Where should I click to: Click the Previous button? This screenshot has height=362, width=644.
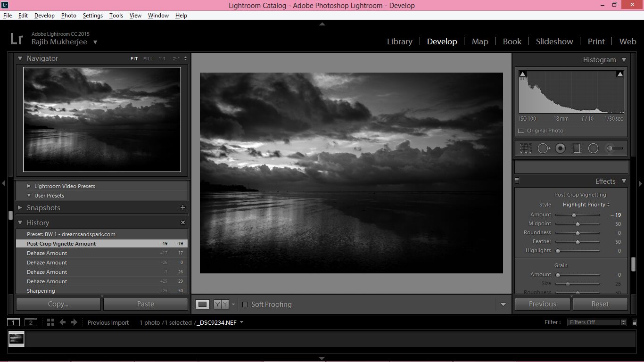pos(543,304)
